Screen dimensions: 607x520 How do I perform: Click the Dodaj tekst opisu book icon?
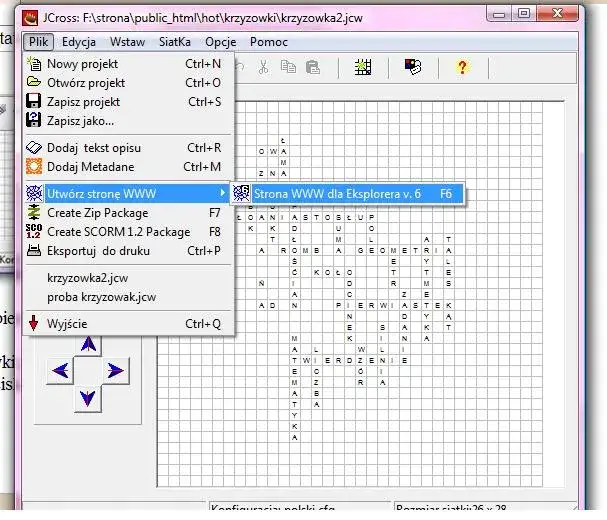click(x=34, y=148)
